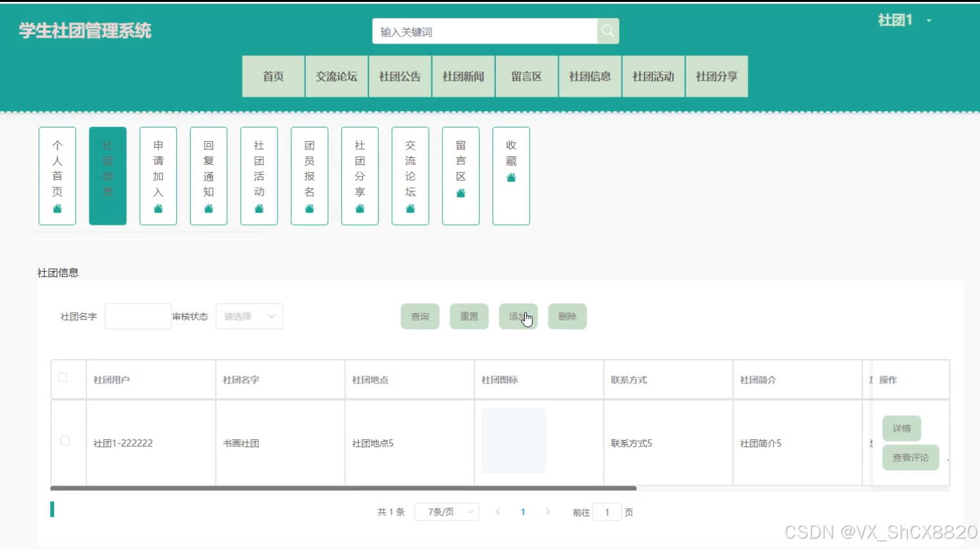Click the 查询 button
This screenshot has width=980, height=549.
(x=420, y=316)
